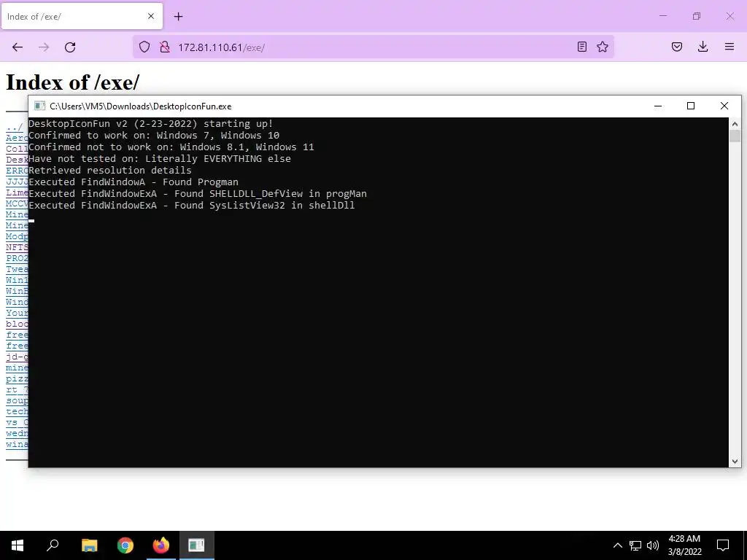The height and width of the screenshot is (560, 747).
Task: Open the link beginning with jd-g
Action: click(x=17, y=356)
